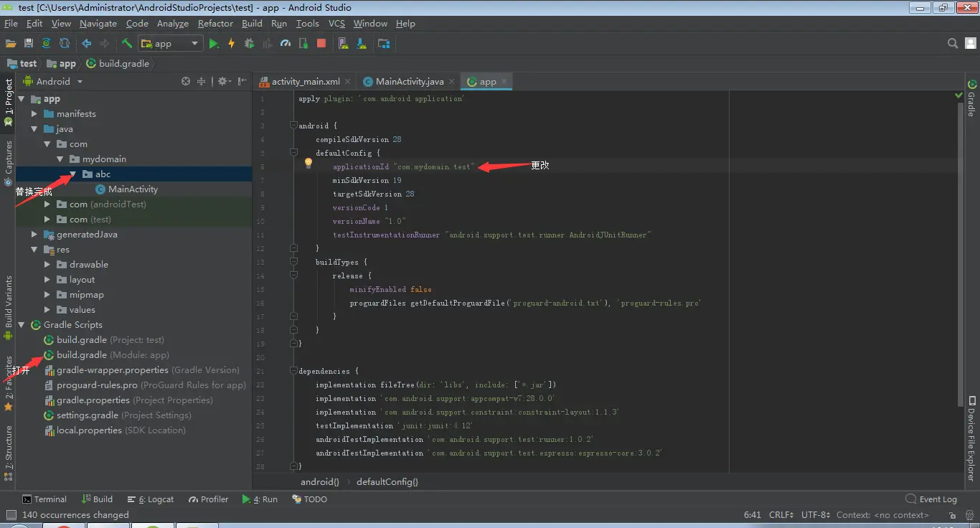This screenshot has width=980, height=528.
Task: Open the Analyze menu
Action: tap(172, 24)
